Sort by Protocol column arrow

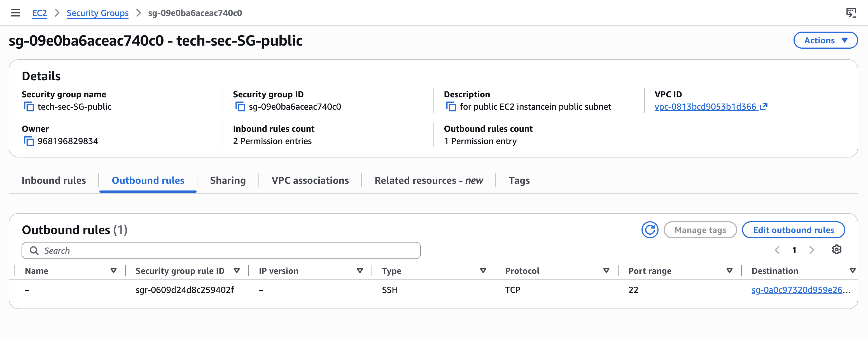coord(606,271)
